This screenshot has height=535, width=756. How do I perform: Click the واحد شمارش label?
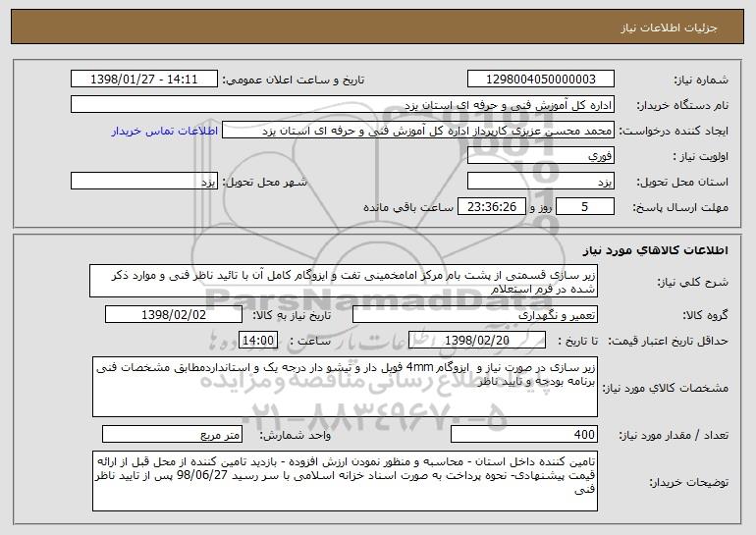coord(296,435)
